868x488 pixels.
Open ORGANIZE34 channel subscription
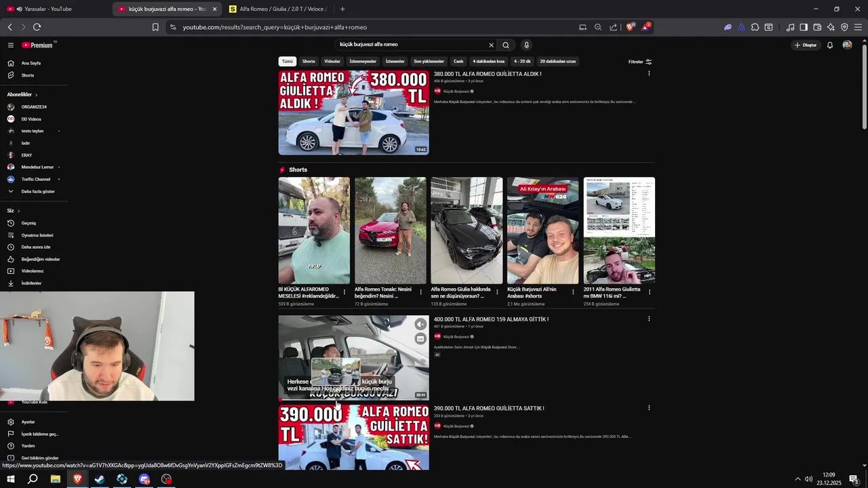[34, 107]
